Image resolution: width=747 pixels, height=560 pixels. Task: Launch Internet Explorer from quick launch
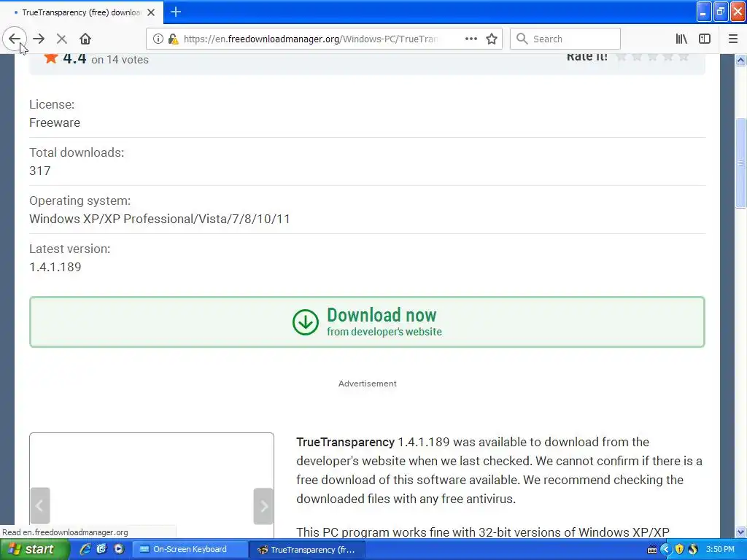pyautogui.click(x=85, y=549)
